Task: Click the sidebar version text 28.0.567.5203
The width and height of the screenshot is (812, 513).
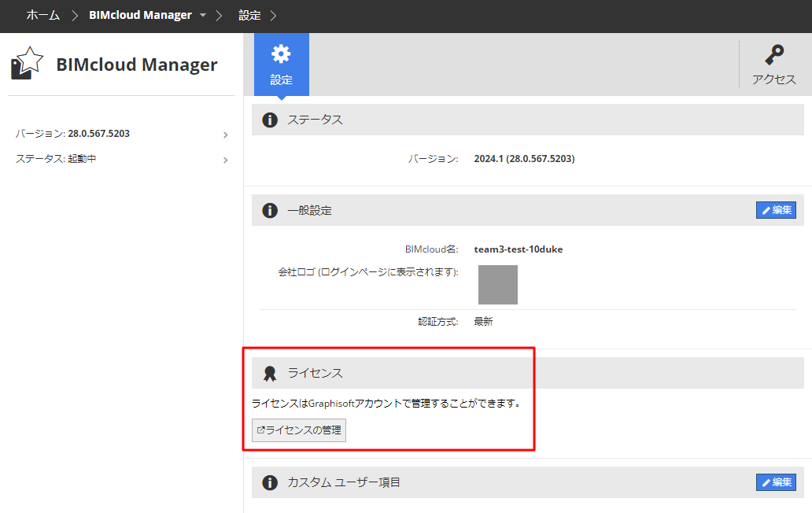Action: (x=99, y=134)
